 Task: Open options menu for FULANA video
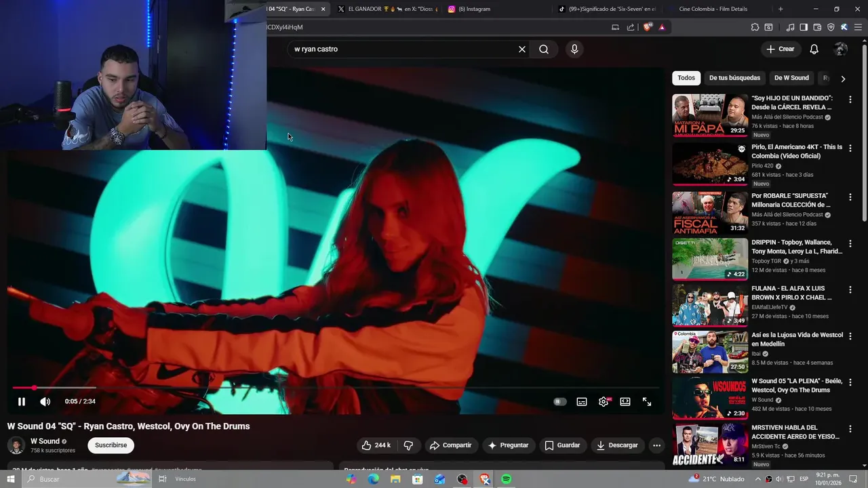point(850,290)
